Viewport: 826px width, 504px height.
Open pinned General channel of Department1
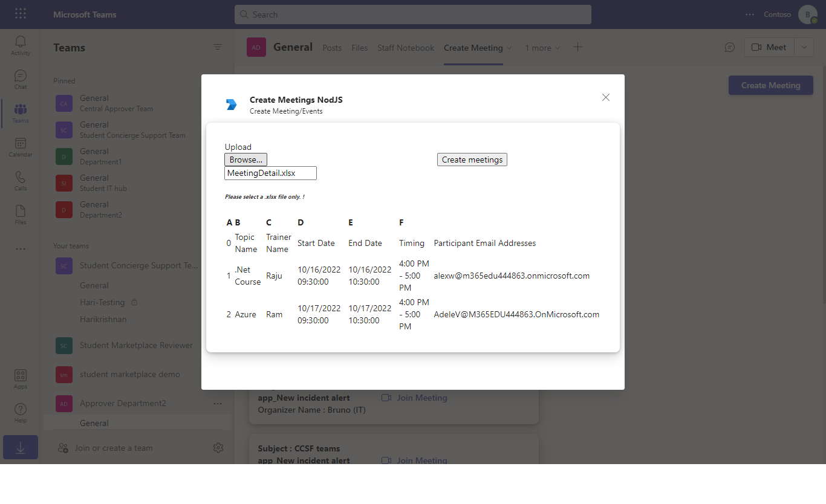pyautogui.click(x=138, y=157)
